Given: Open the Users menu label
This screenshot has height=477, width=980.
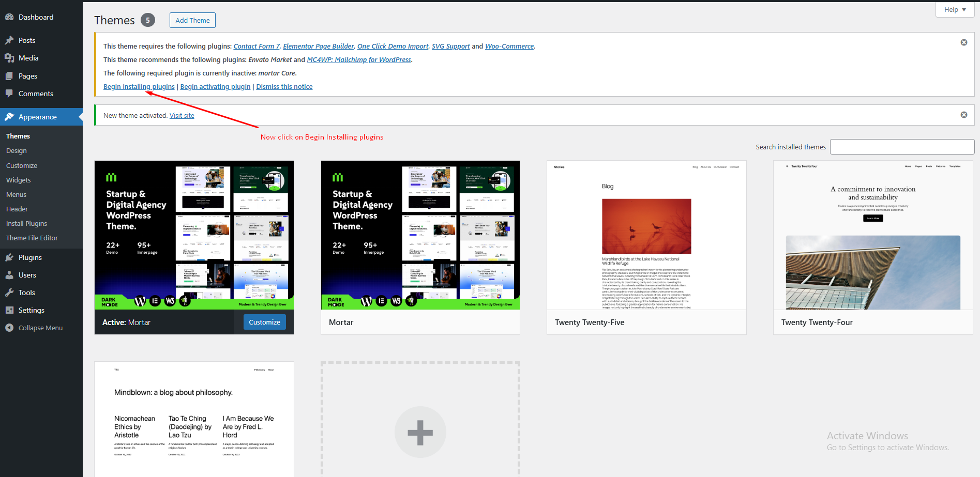Looking at the screenshot, I should click(27, 275).
